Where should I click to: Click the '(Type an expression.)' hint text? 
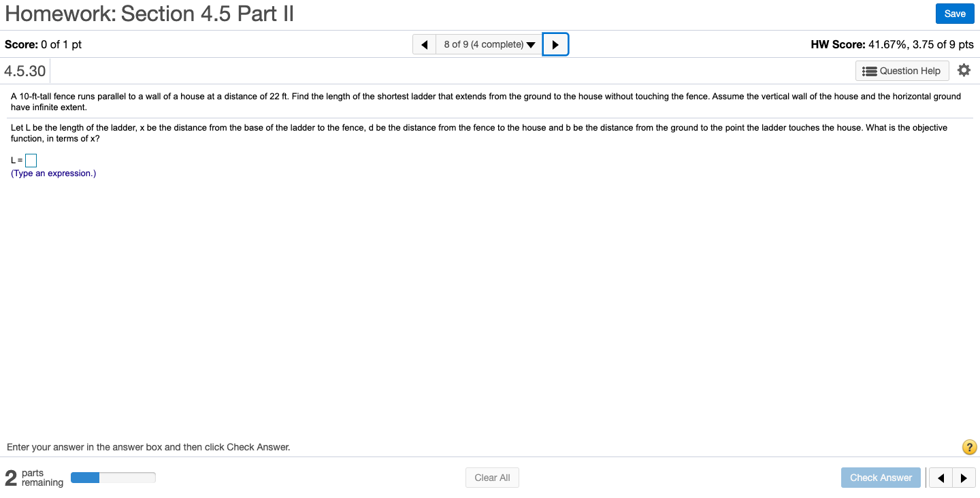[x=53, y=173]
